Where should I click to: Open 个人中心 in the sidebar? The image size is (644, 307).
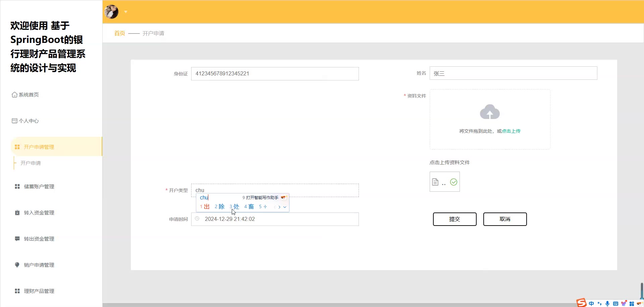(x=29, y=121)
